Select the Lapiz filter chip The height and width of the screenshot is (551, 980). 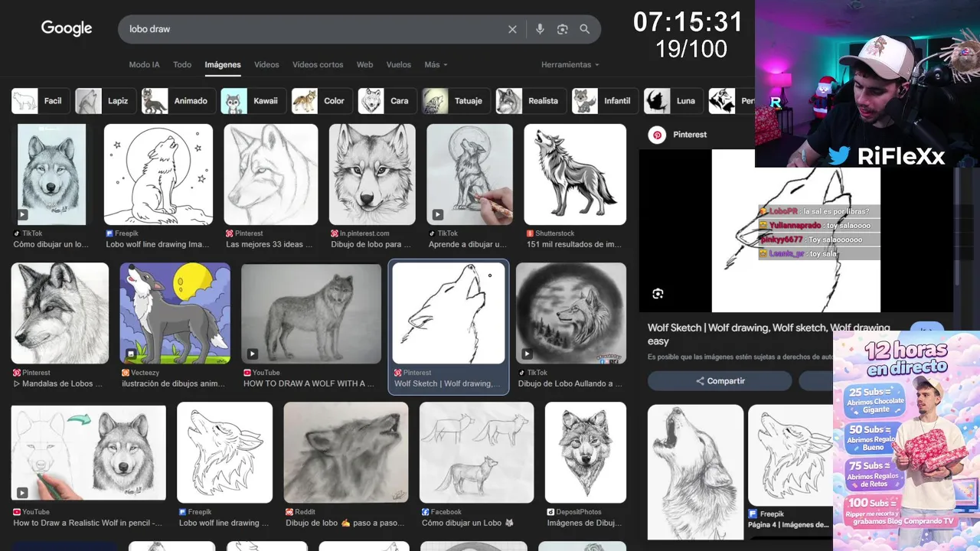(106, 101)
